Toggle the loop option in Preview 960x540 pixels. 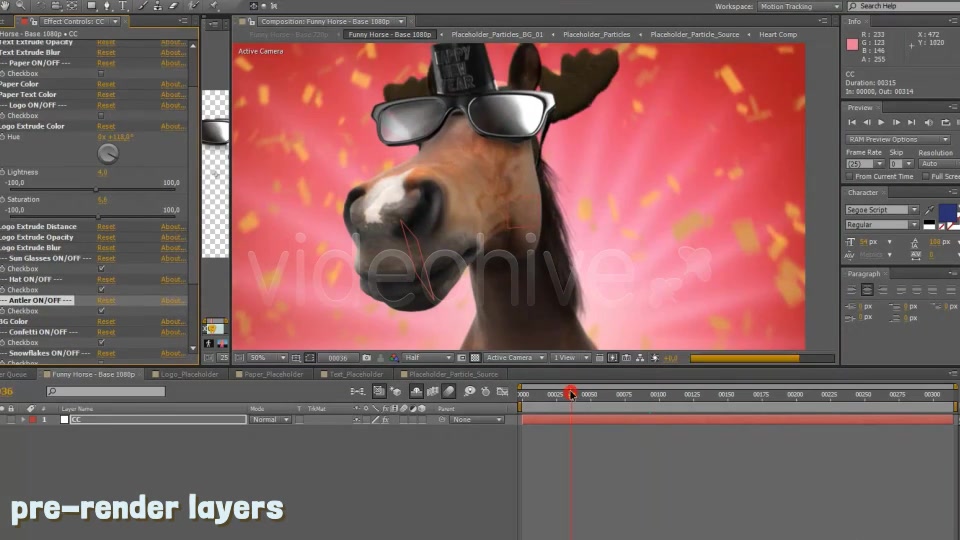click(x=945, y=122)
